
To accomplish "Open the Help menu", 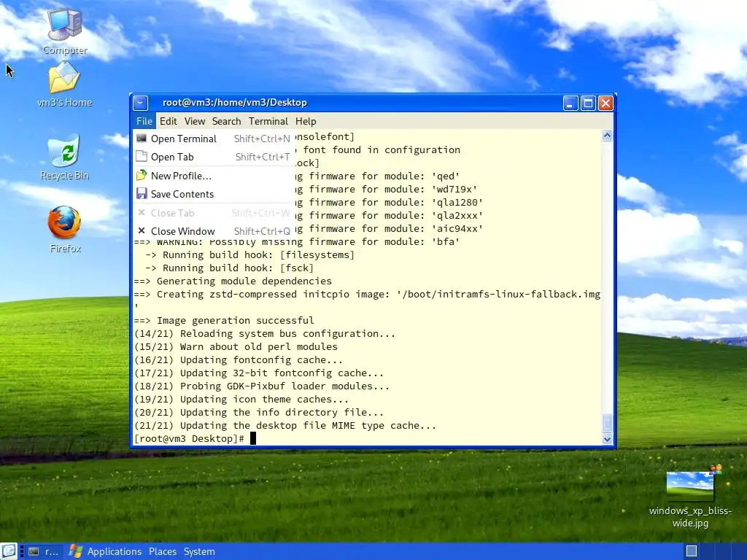I will (306, 121).
